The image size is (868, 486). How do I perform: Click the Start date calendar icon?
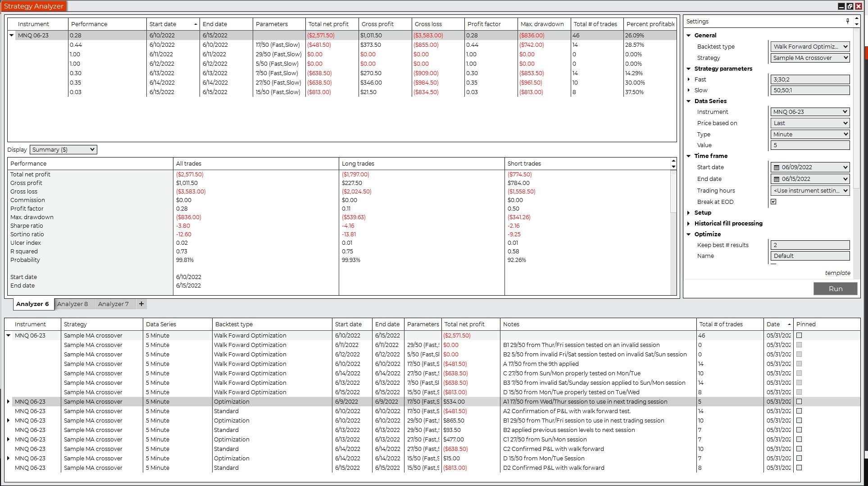(777, 167)
